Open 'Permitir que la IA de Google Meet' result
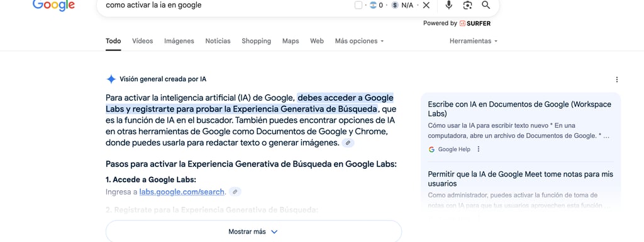 pyautogui.click(x=520, y=179)
